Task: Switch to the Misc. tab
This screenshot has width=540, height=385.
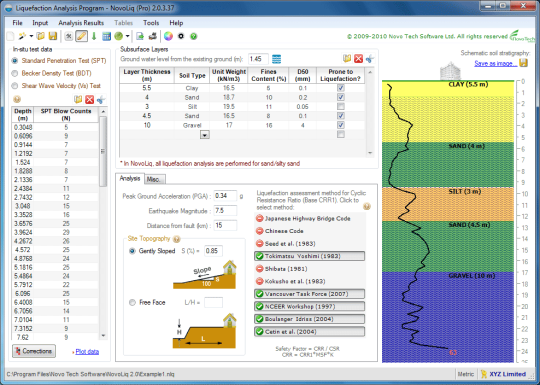Action: [154, 179]
